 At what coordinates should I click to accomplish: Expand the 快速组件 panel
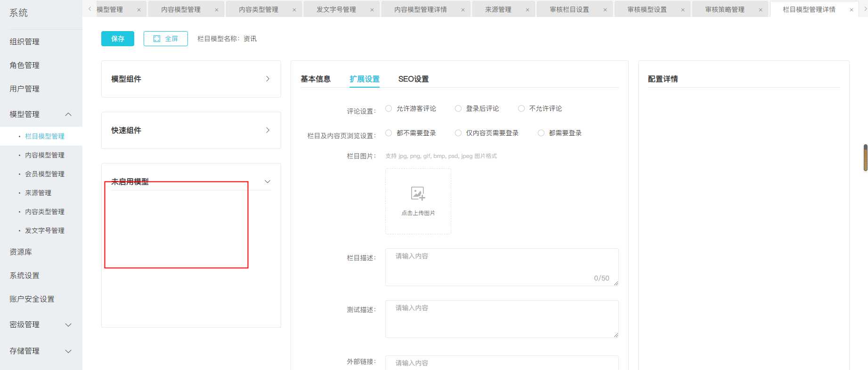tap(268, 130)
